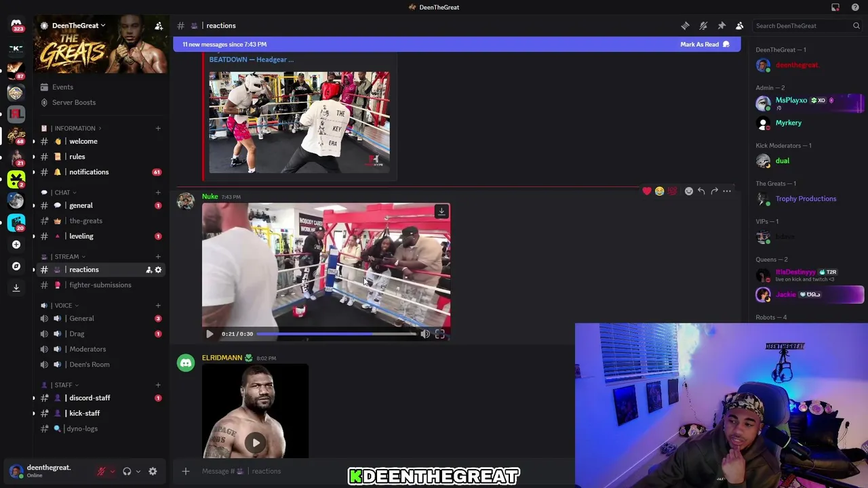
Task: Open BEATDOWN — Headgear embed link
Action: tap(252, 60)
